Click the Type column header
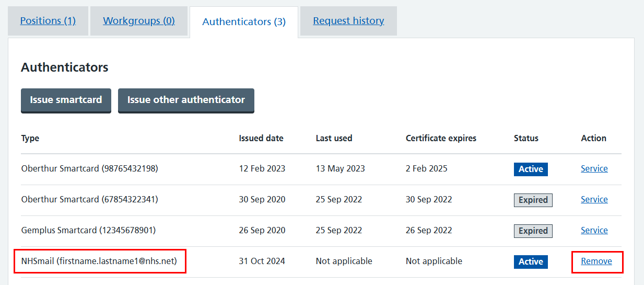This screenshot has width=644, height=285. (x=30, y=138)
